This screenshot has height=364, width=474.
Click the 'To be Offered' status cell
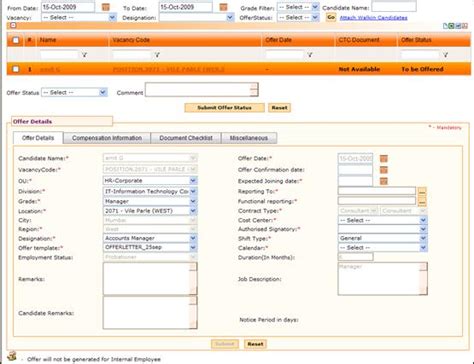(x=422, y=69)
